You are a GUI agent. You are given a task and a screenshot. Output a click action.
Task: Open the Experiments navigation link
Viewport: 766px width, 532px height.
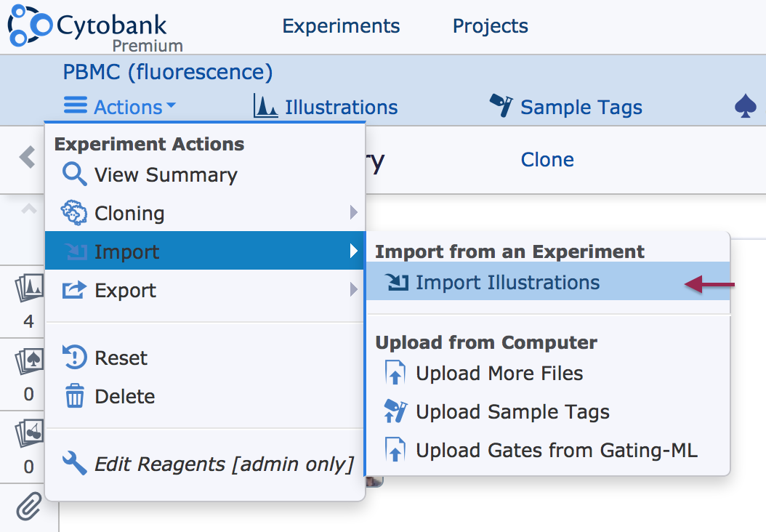pyautogui.click(x=341, y=26)
